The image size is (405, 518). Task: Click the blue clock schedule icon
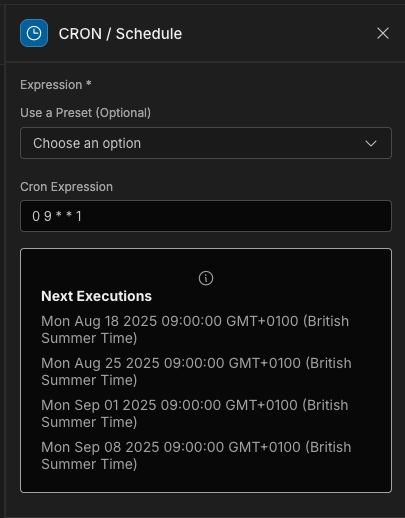34,33
